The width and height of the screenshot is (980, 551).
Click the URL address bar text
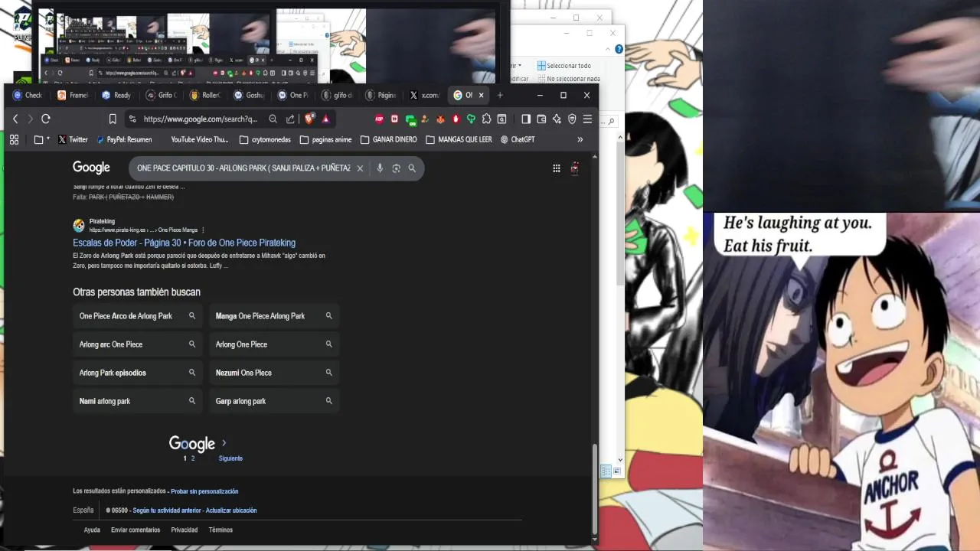(201, 119)
